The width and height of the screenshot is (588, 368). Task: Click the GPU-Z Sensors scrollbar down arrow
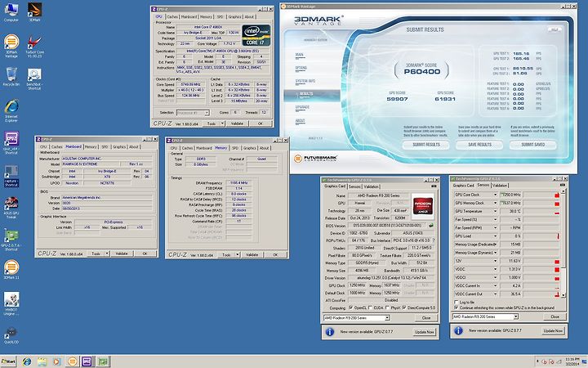click(563, 295)
